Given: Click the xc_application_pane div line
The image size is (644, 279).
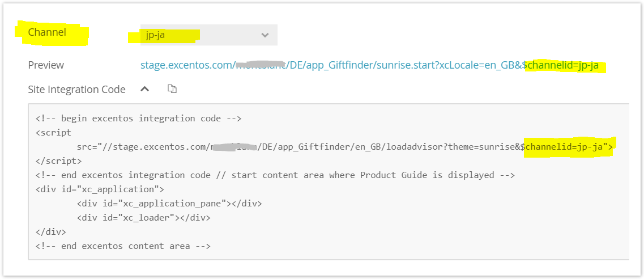Looking at the screenshot, I should [169, 204].
